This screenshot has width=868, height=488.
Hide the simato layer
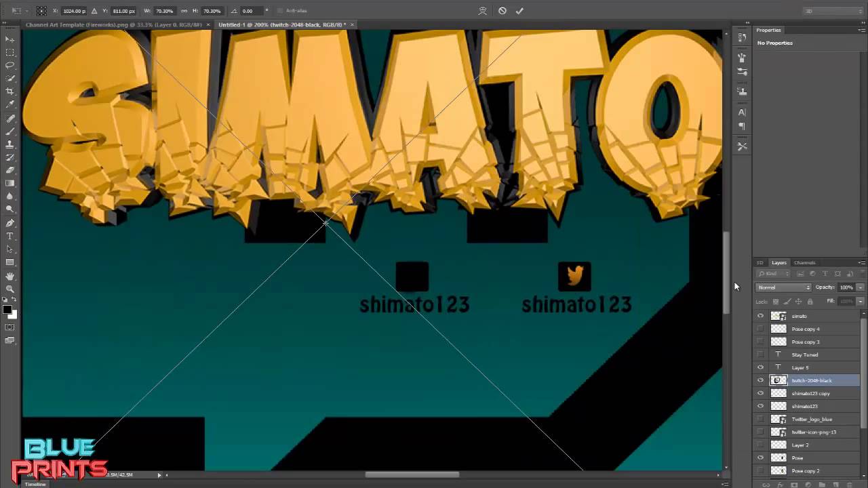click(x=760, y=316)
